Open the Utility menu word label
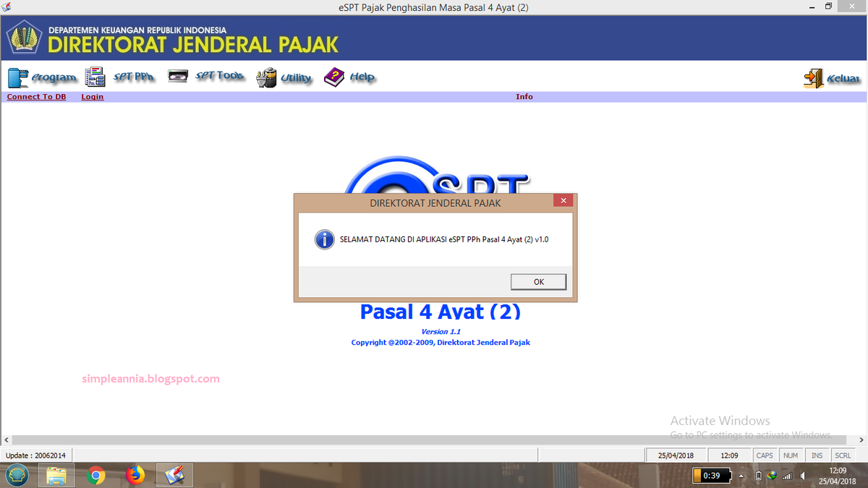 click(297, 77)
